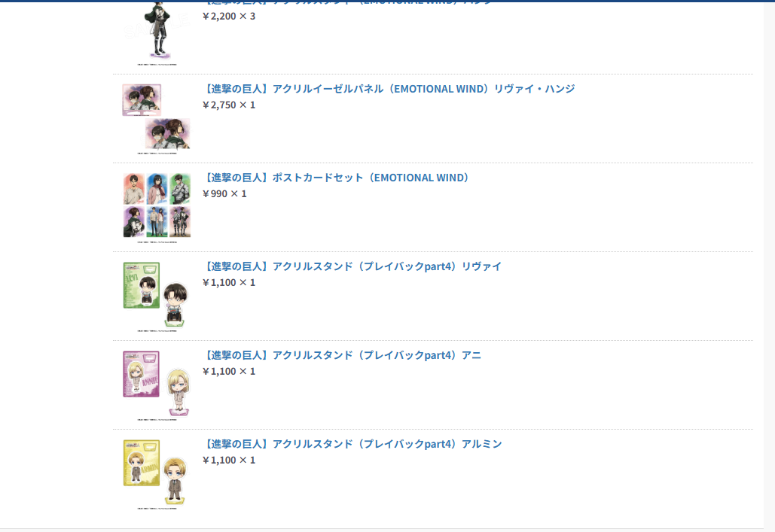Click the green LEVI package card image
This screenshot has height=532, width=775.
[x=142, y=285]
